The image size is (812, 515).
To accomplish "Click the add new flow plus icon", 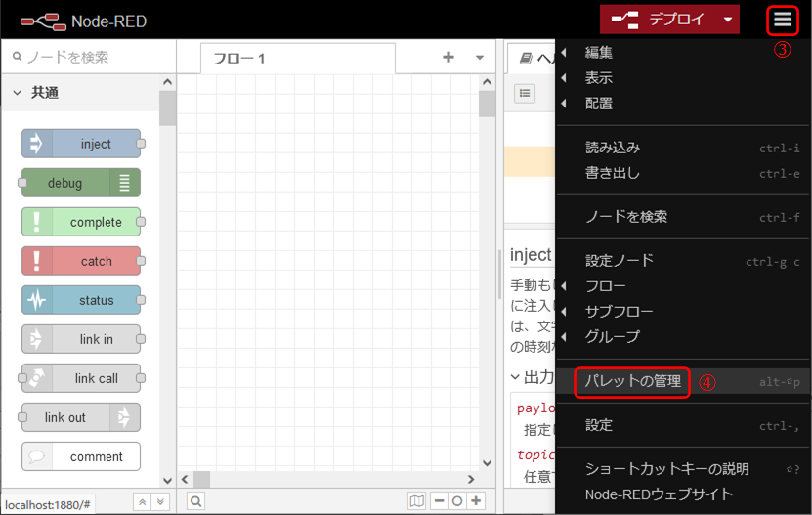I will click(449, 58).
